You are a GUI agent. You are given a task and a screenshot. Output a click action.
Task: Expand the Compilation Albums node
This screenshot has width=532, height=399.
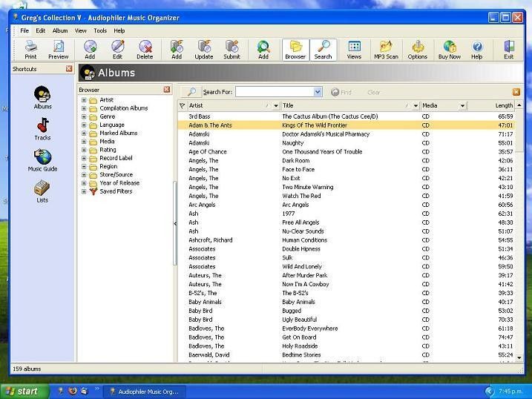(84, 108)
